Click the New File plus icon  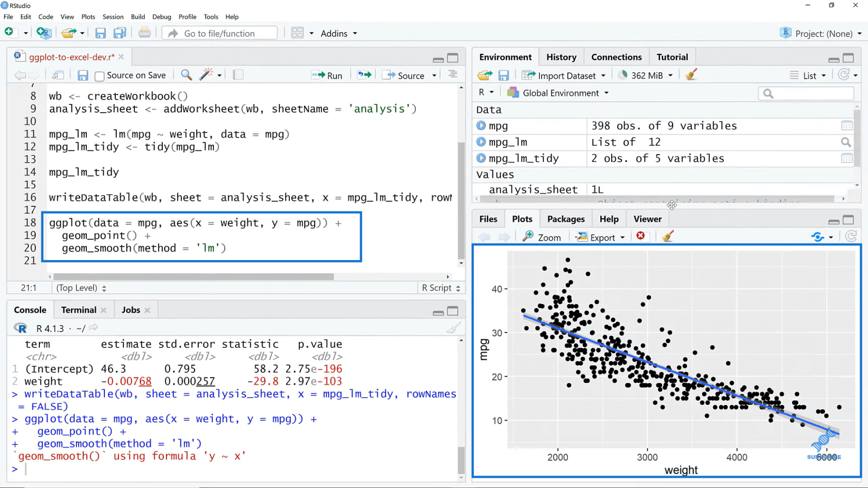tap(9, 33)
